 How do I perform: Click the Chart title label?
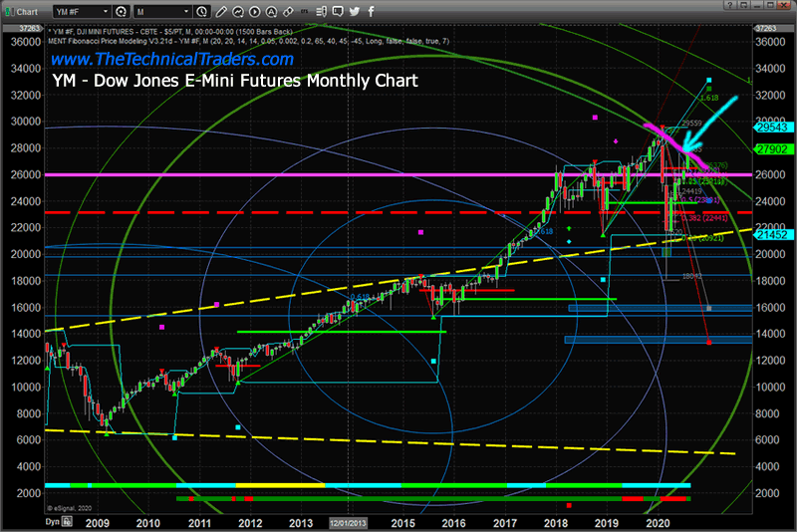(27, 12)
